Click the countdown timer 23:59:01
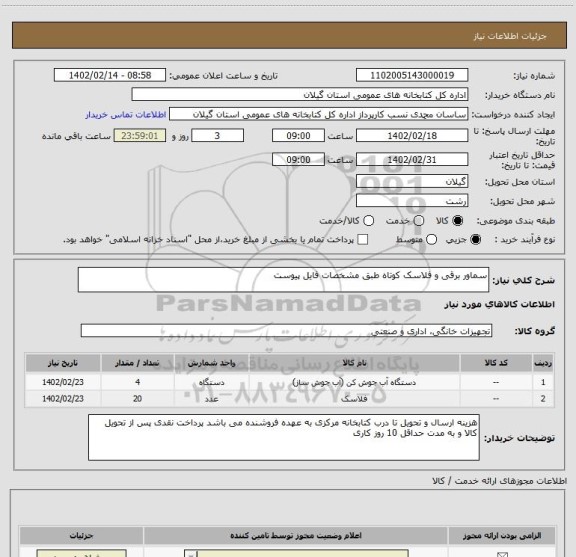The image size is (576, 557). [x=140, y=136]
